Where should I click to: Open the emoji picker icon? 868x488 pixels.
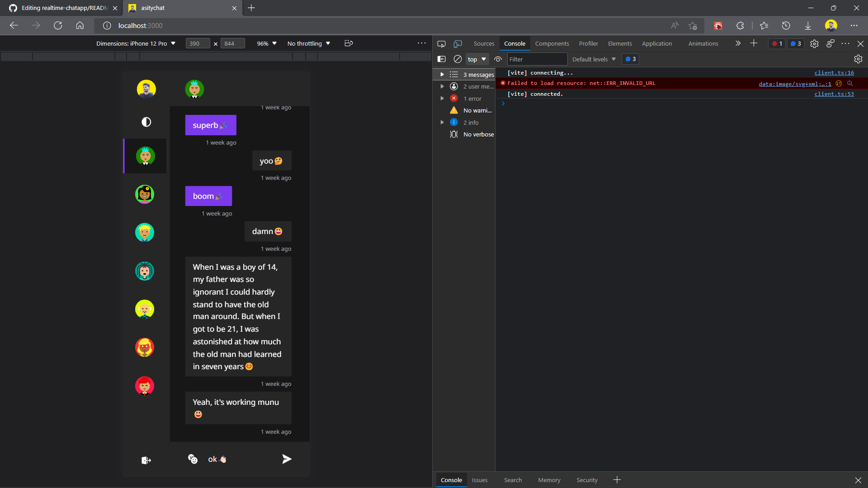[193, 459]
